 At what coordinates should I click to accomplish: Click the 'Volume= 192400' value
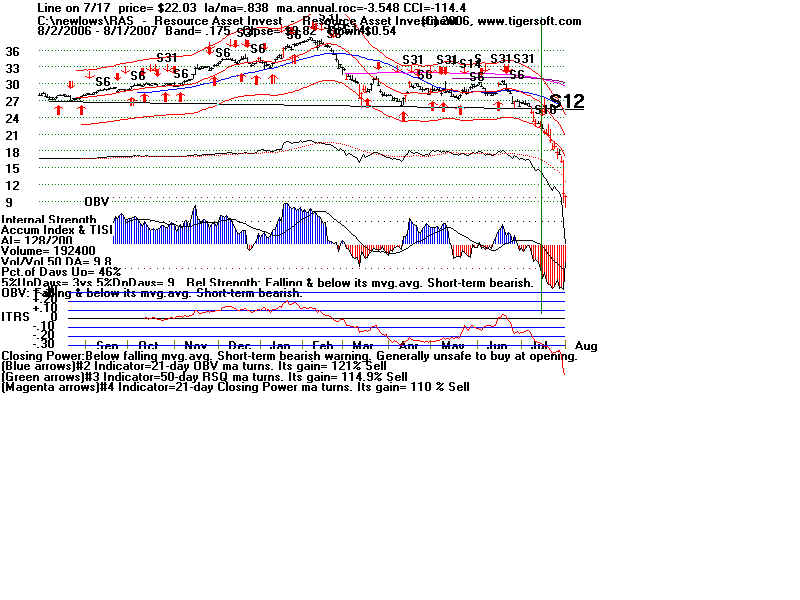point(48,251)
